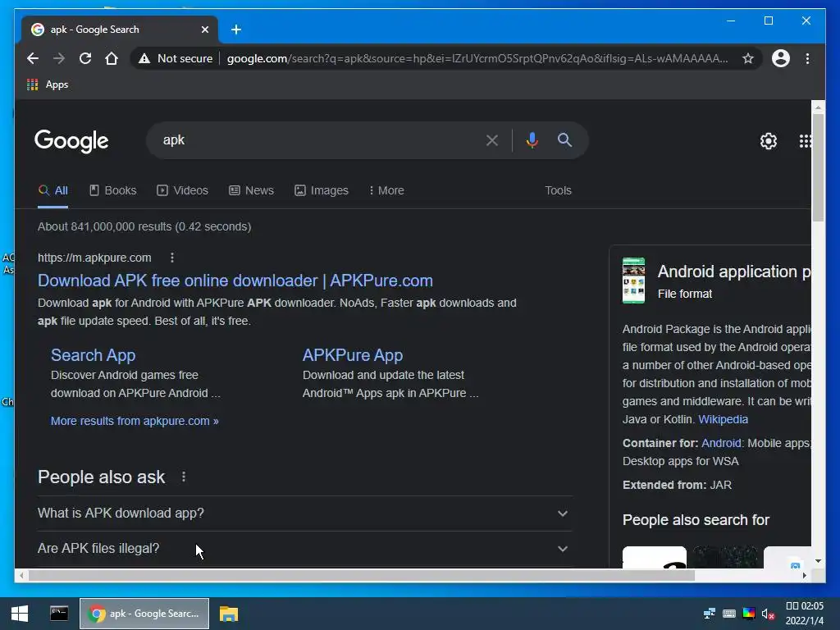Open File Explorer from taskbar
The height and width of the screenshot is (630, 840).
(x=229, y=614)
